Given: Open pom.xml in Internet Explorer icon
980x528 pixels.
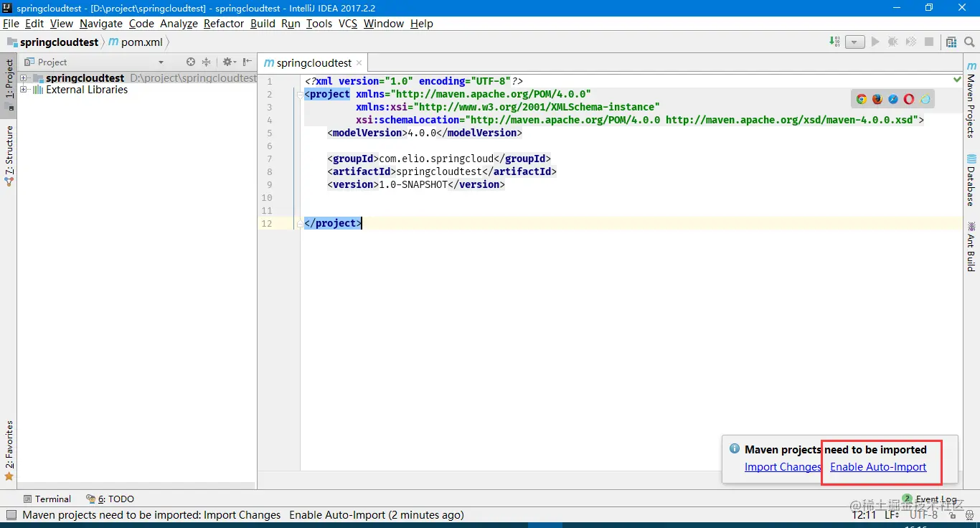Looking at the screenshot, I should pyautogui.click(x=925, y=99).
